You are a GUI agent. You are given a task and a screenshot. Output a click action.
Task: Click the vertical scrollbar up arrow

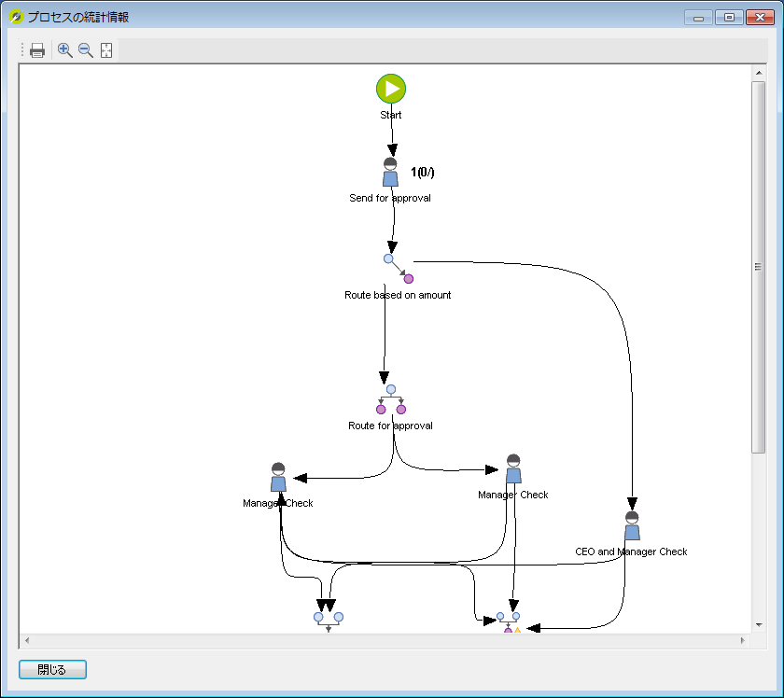[759, 73]
